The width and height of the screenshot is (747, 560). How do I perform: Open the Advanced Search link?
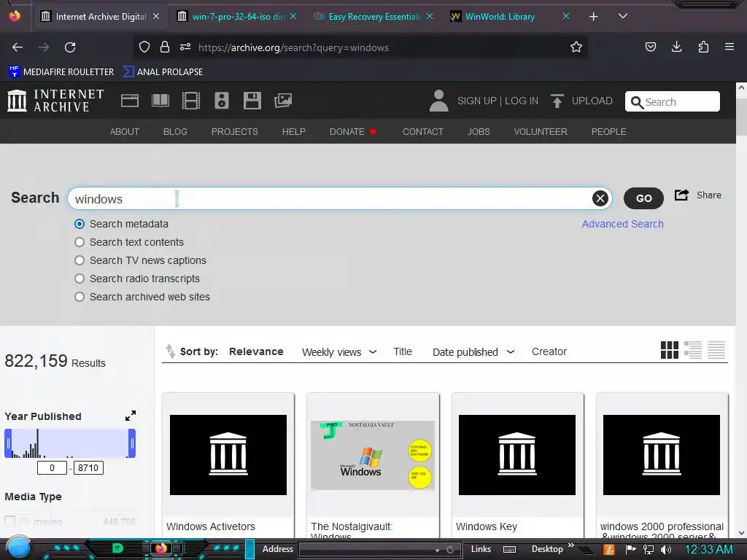pos(622,224)
